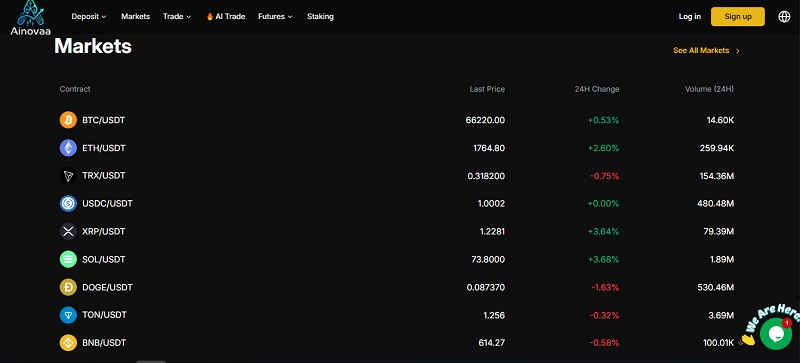800x363 pixels.
Task: Select the XRP/USDT contract
Action: pos(104,232)
